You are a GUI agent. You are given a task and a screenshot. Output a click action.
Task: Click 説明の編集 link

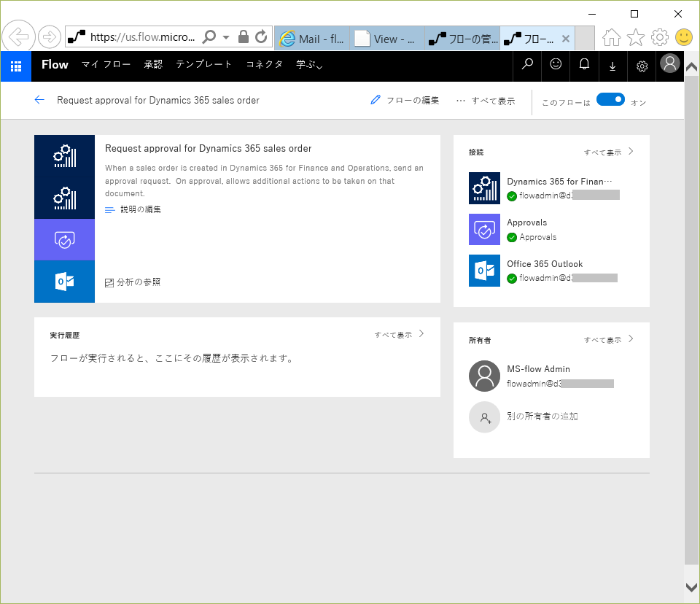click(141, 209)
